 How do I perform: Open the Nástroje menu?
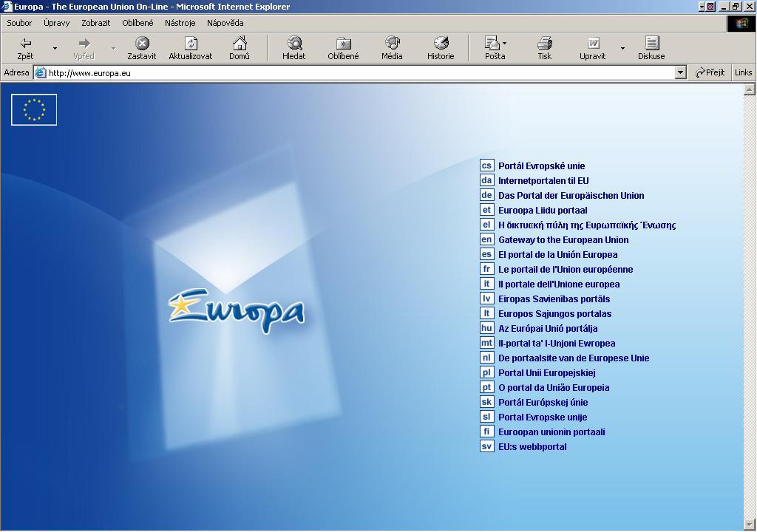point(180,23)
